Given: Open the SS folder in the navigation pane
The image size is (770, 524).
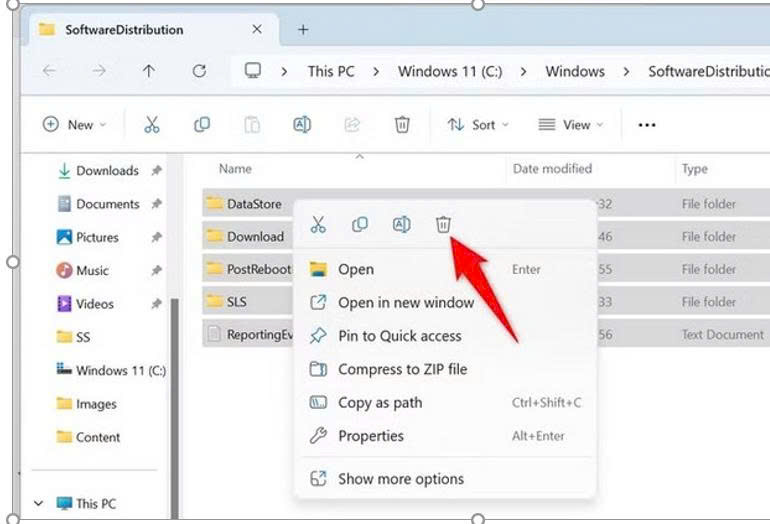Looking at the screenshot, I should coord(74,337).
